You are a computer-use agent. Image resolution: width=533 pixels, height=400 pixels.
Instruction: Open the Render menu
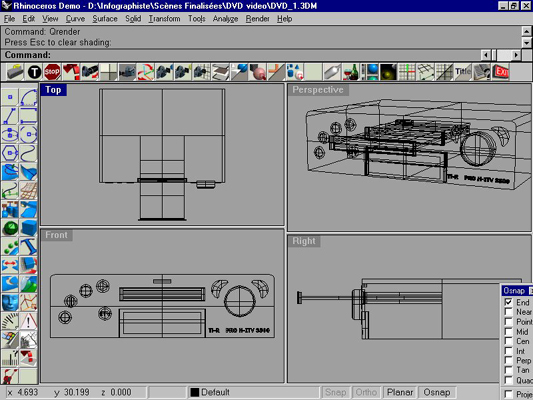(x=257, y=19)
